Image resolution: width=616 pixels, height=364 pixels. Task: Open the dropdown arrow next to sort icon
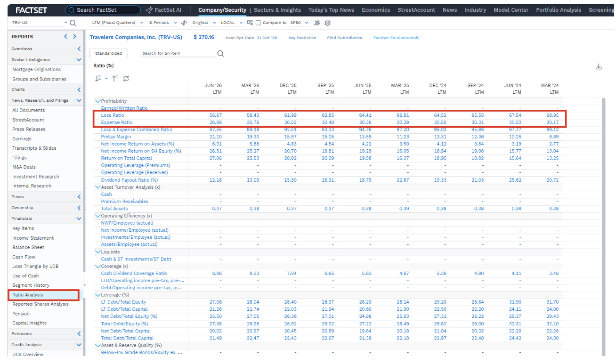(106, 79)
